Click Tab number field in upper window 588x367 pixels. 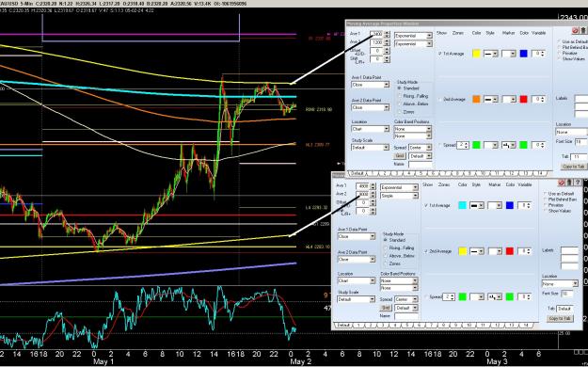[580, 156]
